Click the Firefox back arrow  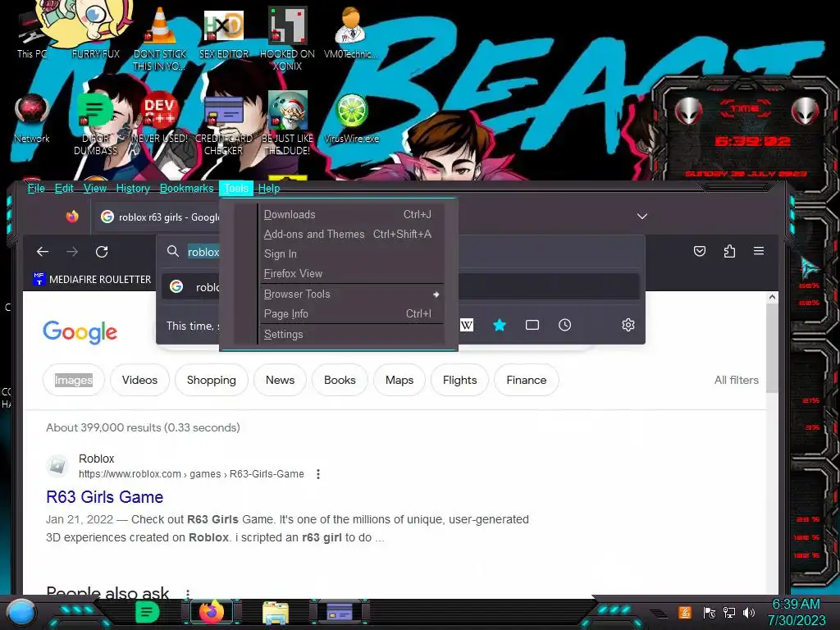43,251
